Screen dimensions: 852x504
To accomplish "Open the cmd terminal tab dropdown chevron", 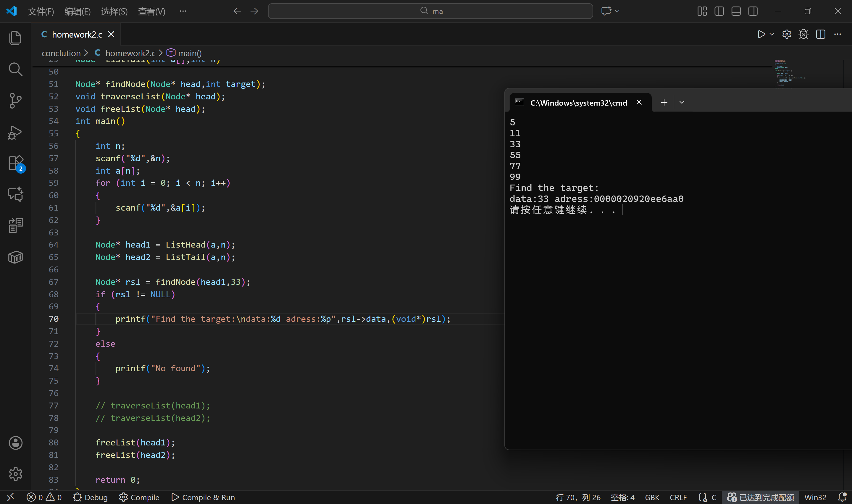I will coord(682,102).
